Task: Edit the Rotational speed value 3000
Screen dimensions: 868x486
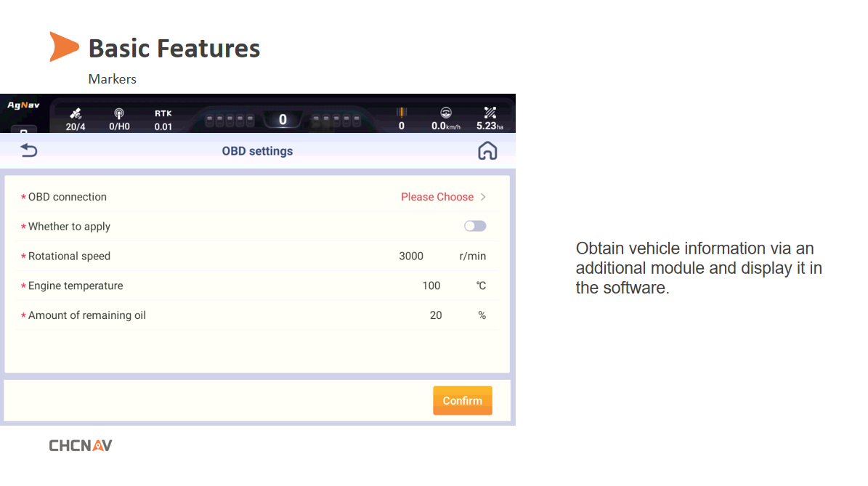Action: click(411, 256)
